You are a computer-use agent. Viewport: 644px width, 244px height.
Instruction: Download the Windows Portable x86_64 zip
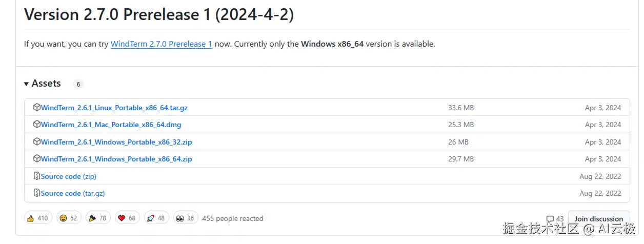pyautogui.click(x=116, y=159)
